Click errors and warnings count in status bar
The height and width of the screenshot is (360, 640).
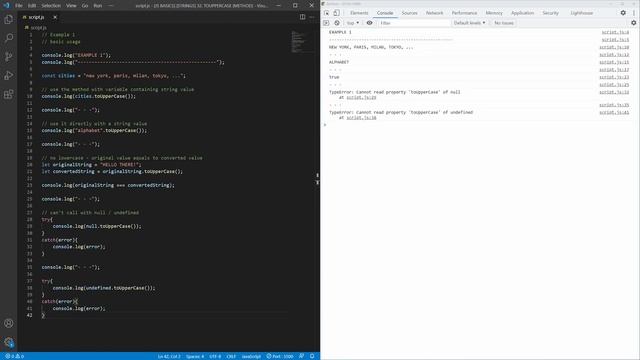(14, 356)
